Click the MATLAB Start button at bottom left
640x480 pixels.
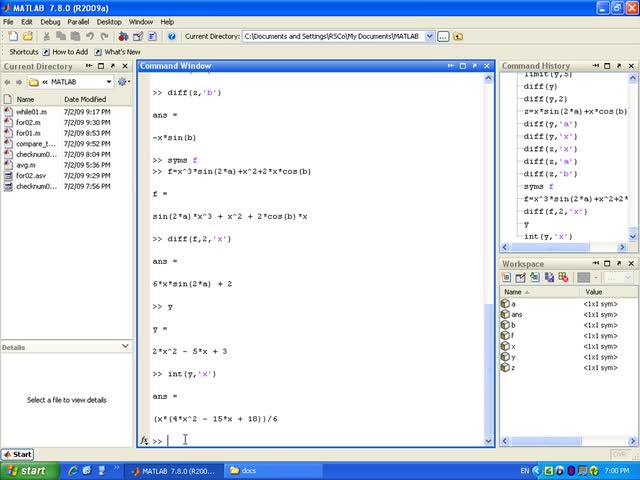point(18,454)
